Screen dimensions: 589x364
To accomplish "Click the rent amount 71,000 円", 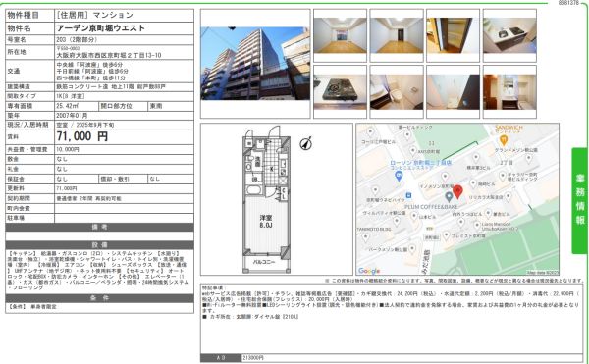I will 82,136.
